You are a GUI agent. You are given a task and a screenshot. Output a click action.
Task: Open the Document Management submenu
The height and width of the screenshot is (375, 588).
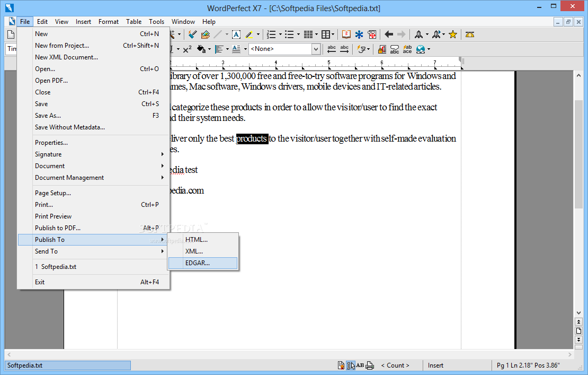click(94, 178)
